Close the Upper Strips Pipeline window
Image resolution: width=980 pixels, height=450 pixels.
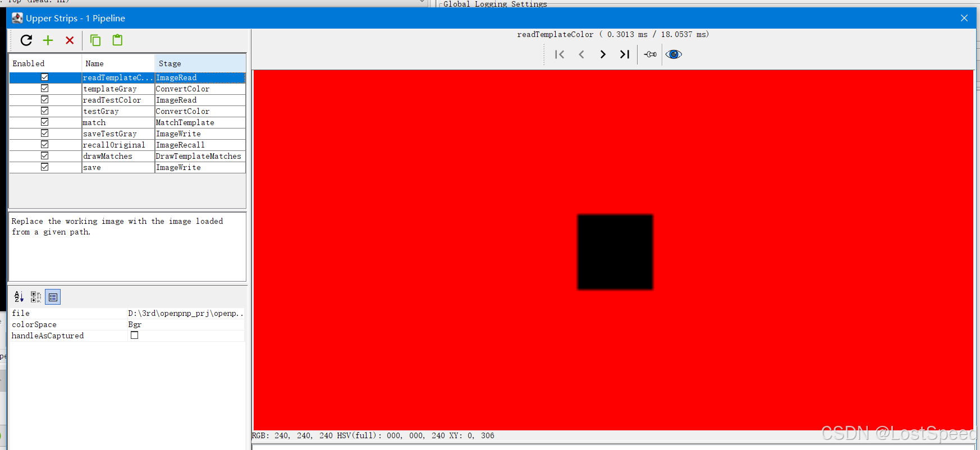tap(964, 18)
